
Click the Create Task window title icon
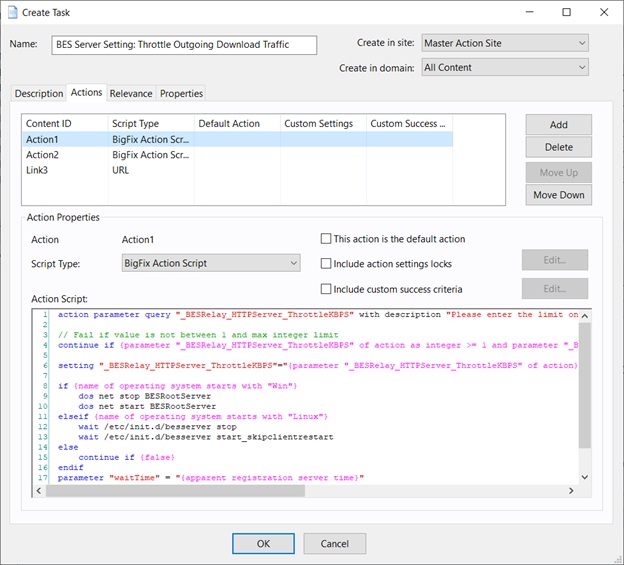pos(12,12)
